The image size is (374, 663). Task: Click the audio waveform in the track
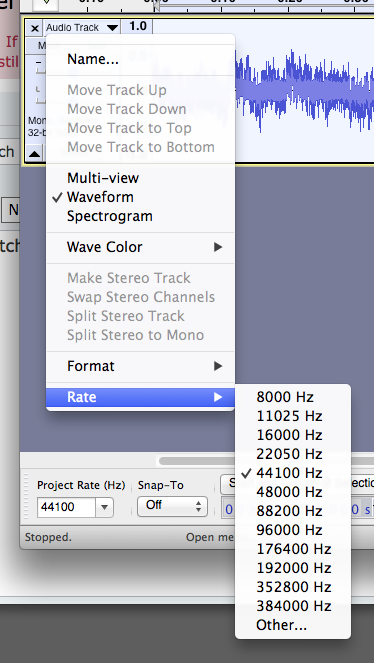[304, 90]
